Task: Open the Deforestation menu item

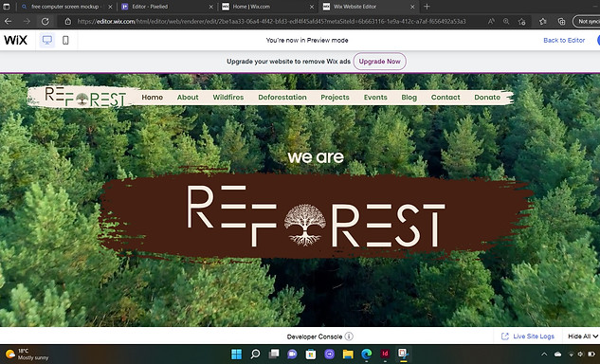Action: tap(282, 98)
